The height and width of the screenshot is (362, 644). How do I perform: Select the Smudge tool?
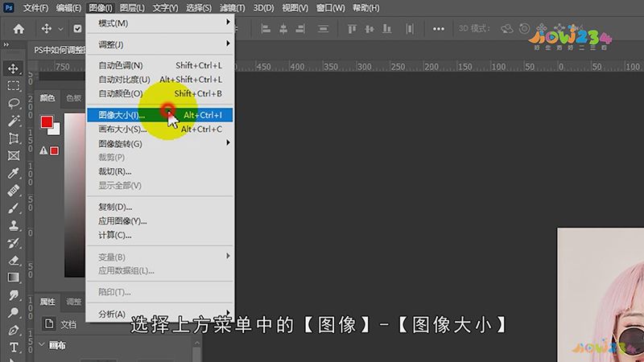[13, 295]
